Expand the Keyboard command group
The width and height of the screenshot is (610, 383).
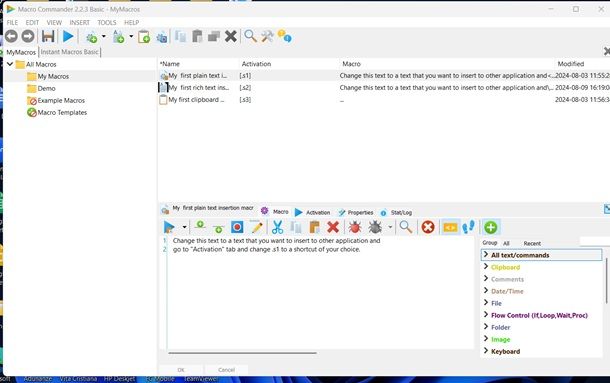tap(486, 351)
